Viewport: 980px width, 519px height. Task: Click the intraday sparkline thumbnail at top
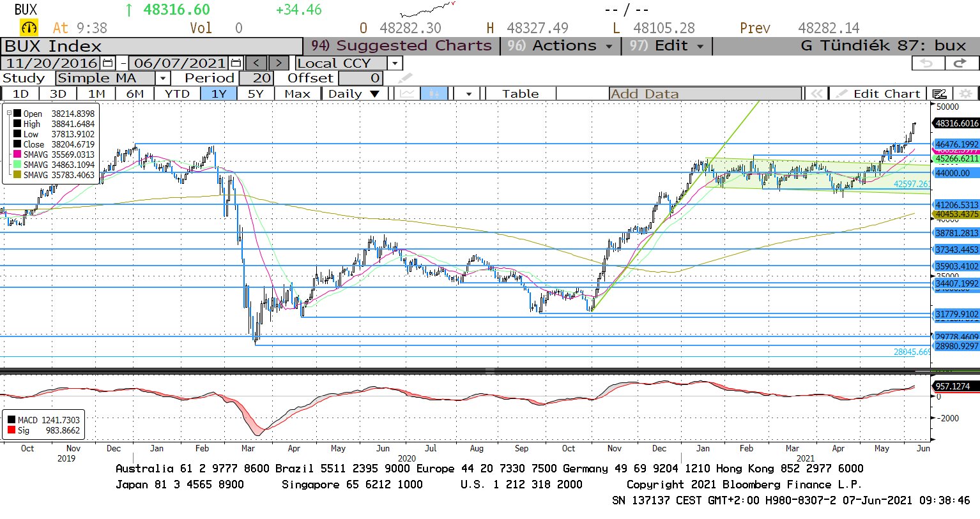point(428,10)
